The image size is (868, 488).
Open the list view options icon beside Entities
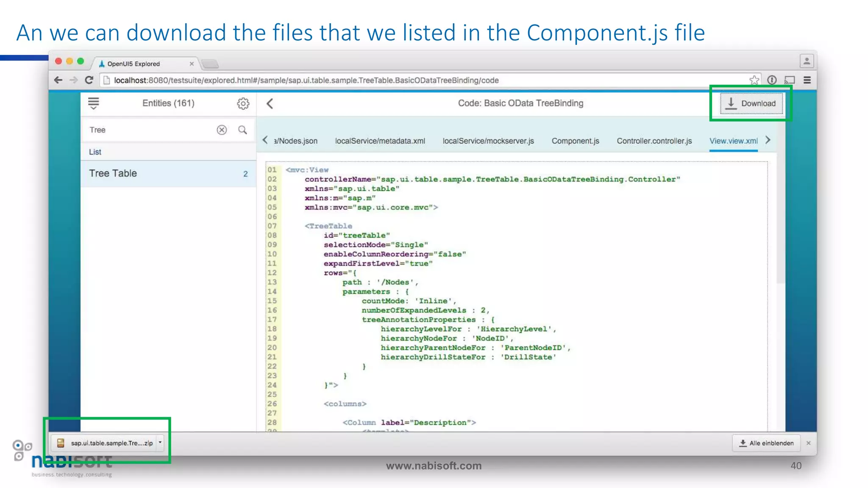[x=94, y=103]
